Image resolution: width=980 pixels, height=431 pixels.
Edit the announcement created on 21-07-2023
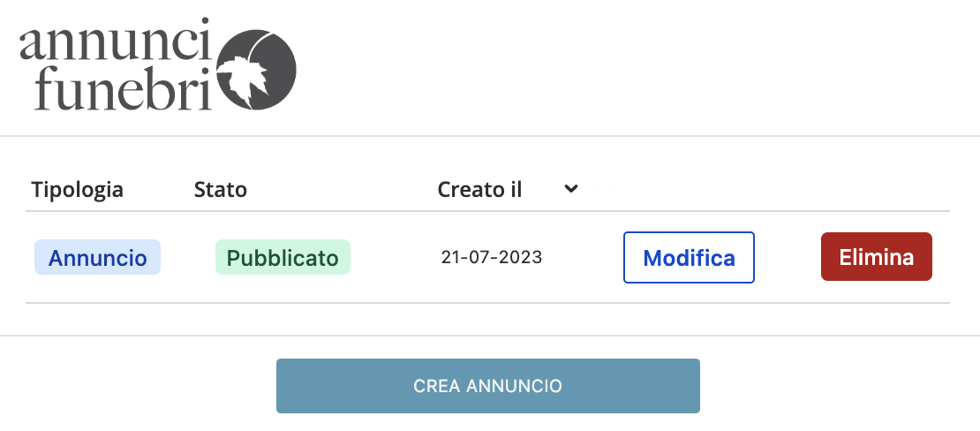(689, 258)
